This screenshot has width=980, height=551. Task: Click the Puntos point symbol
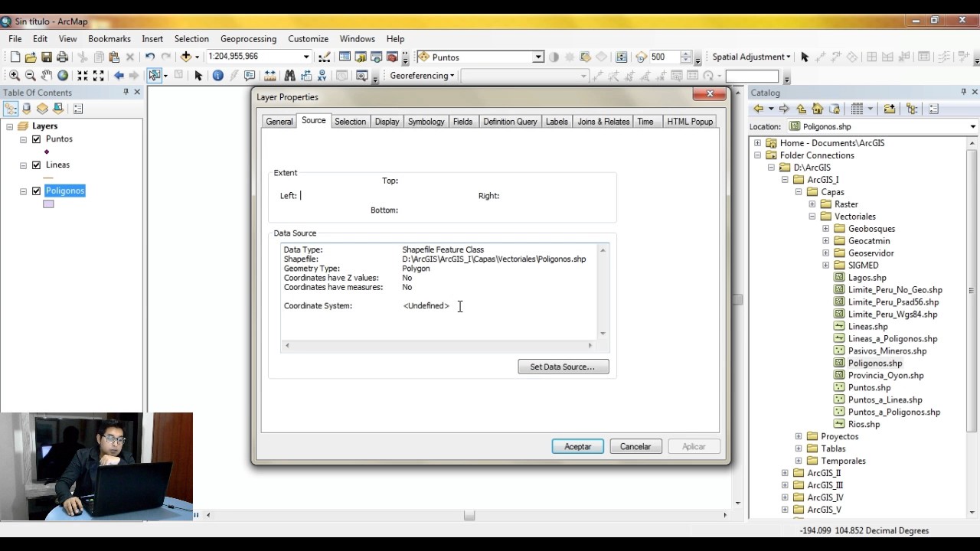[47, 152]
